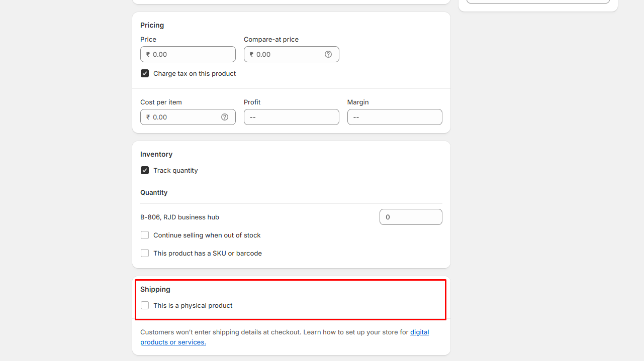This screenshot has width=644, height=361.
Task: Focus the Cost per item field
Action: [x=188, y=117]
